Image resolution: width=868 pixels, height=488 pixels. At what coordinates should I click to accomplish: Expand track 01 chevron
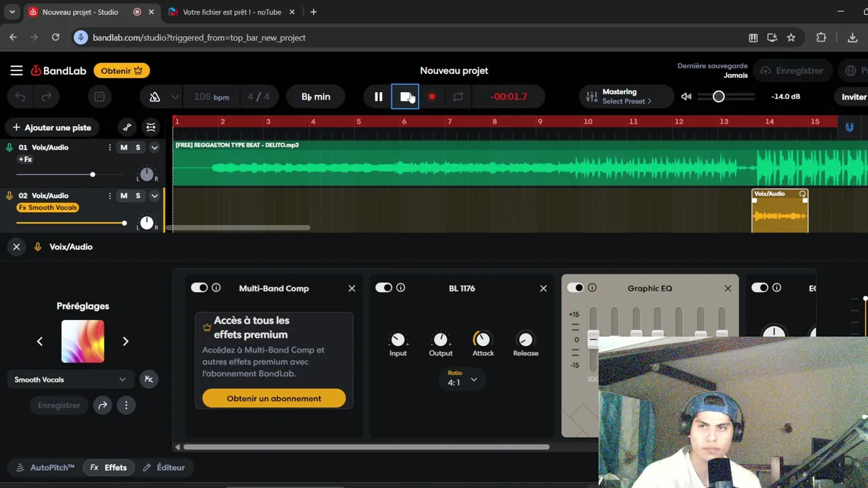(155, 148)
